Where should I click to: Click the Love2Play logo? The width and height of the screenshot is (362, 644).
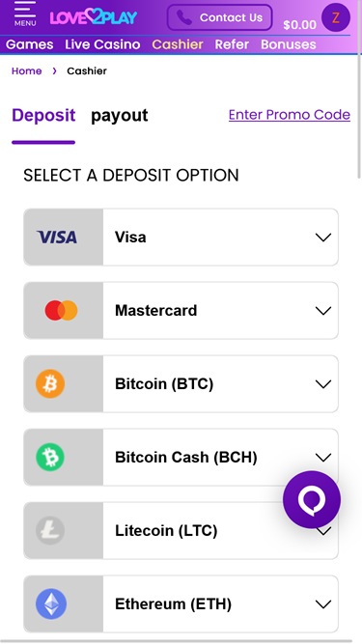[x=94, y=17]
